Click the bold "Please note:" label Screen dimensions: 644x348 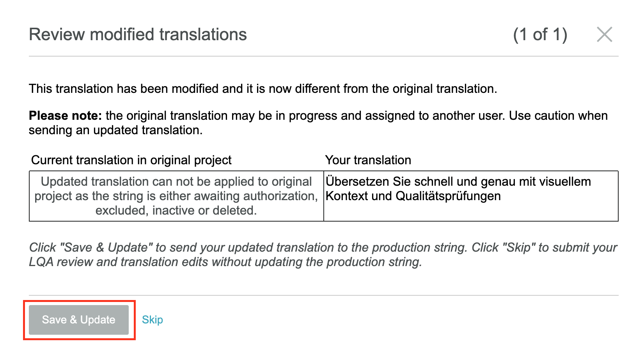pyautogui.click(x=65, y=115)
